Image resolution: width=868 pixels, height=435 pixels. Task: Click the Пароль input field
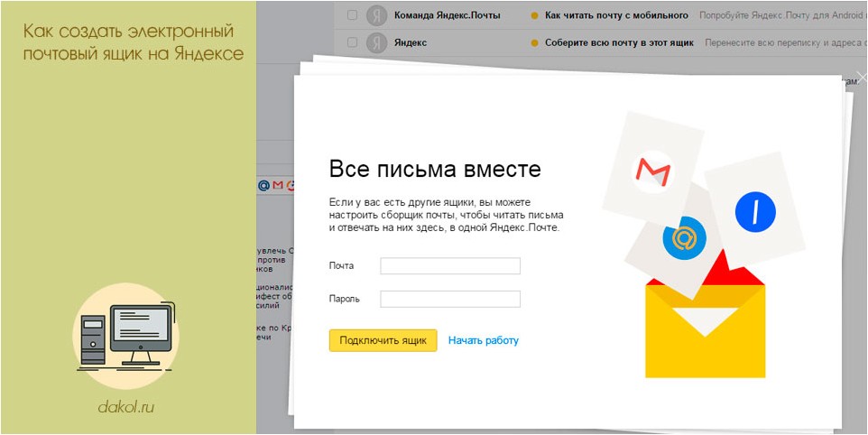pos(450,299)
